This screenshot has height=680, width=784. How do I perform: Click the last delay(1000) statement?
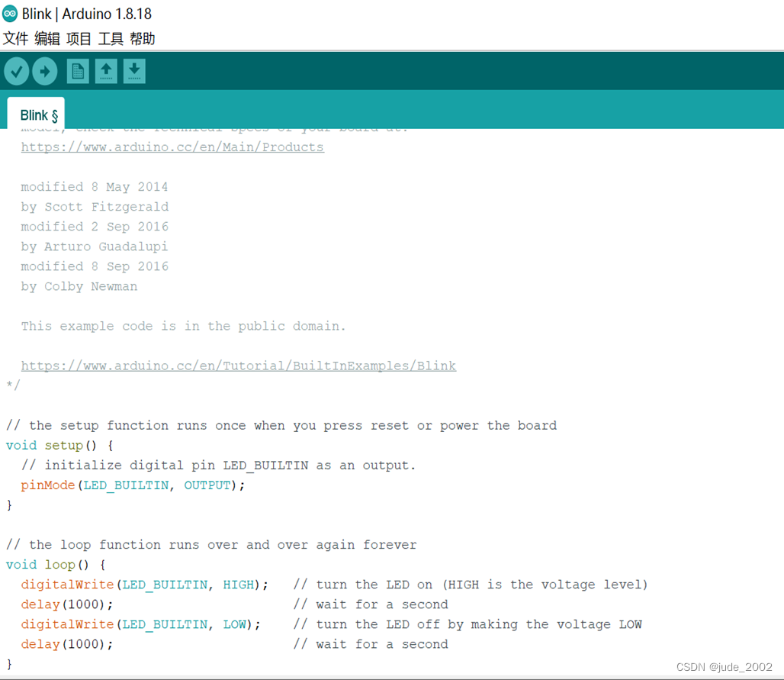click(x=67, y=644)
